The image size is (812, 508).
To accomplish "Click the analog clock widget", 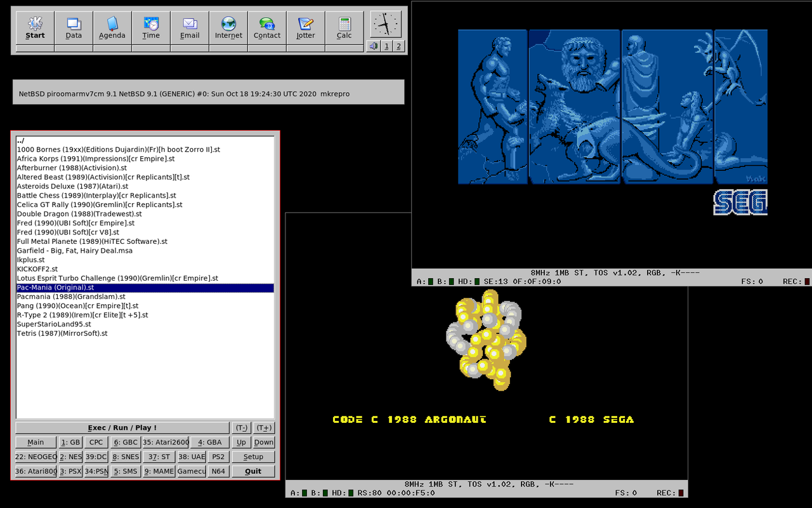I will 386,24.
